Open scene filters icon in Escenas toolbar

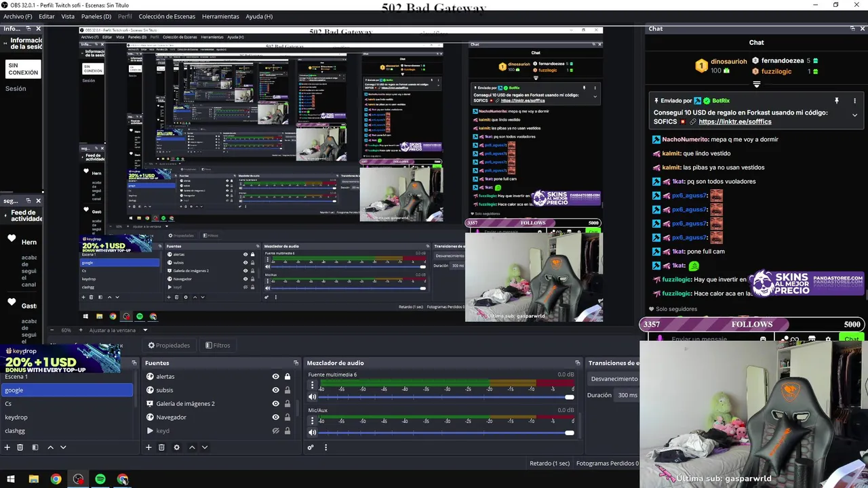point(35,447)
